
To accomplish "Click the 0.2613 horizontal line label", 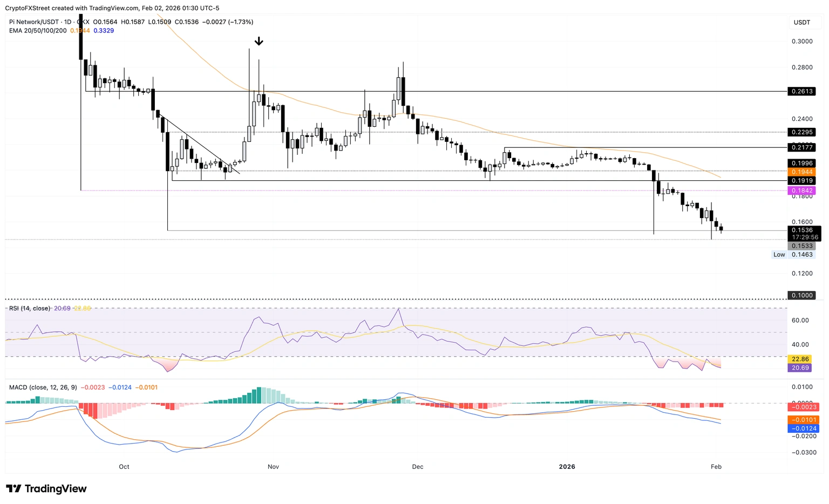I will coord(801,91).
